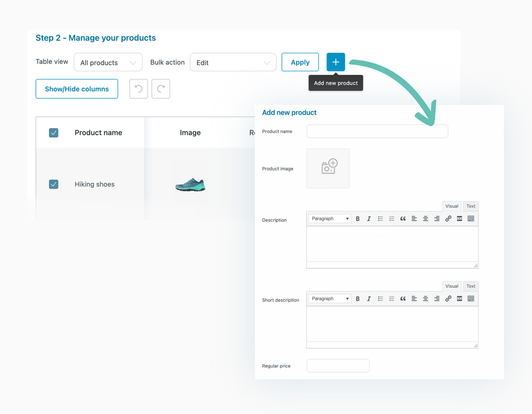Click into the Product name input field

[x=377, y=131]
